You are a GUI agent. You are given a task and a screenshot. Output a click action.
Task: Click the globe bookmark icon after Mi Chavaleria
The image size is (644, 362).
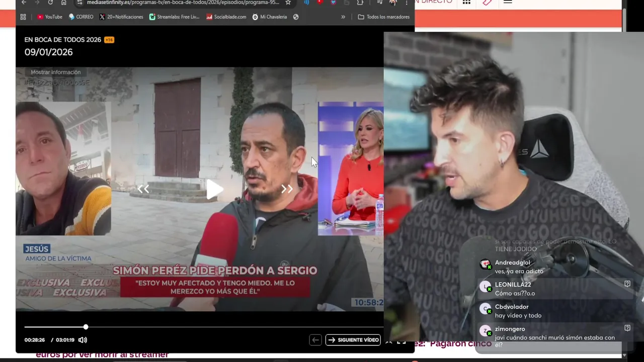(x=296, y=17)
